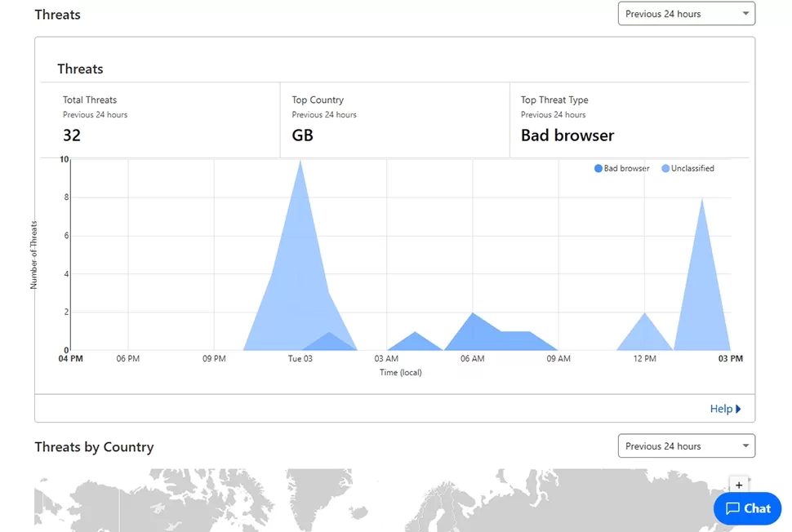Toggle Unclassified legend series
792x532 pixels.
[x=687, y=168]
